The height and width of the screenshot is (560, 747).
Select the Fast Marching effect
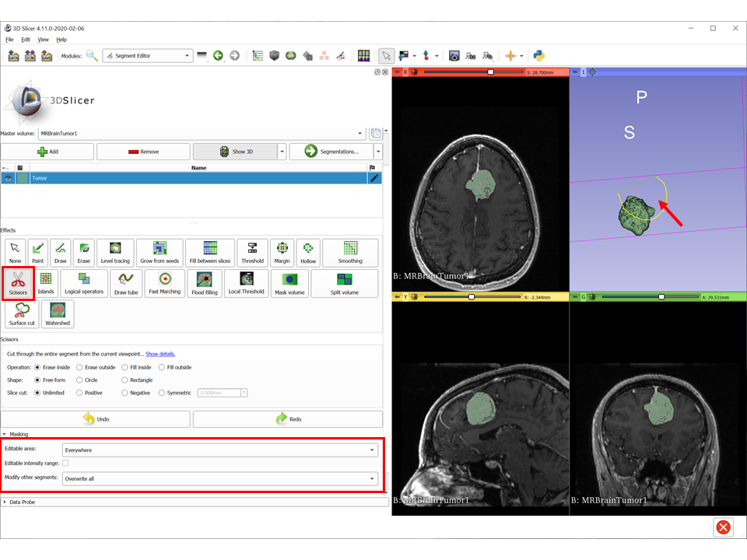tap(165, 283)
